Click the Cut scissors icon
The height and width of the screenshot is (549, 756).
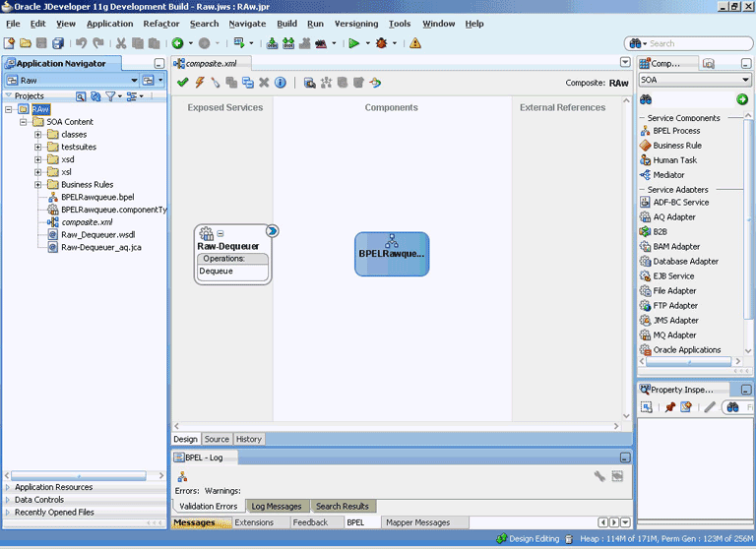tap(121, 43)
